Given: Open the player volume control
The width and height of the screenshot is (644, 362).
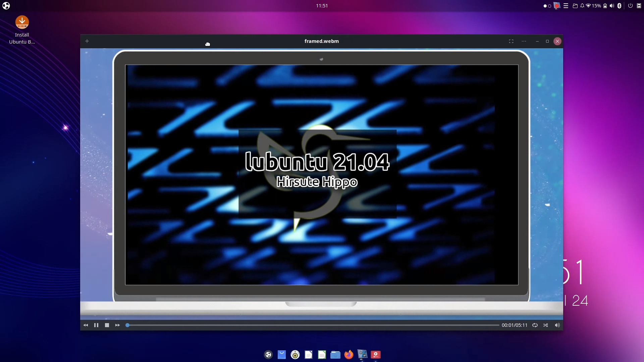Looking at the screenshot, I should [x=557, y=325].
